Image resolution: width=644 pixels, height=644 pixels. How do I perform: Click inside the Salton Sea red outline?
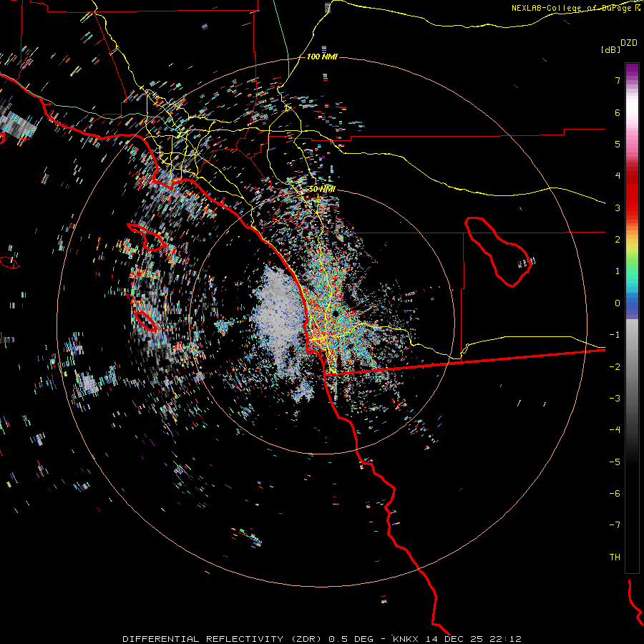coord(499,253)
